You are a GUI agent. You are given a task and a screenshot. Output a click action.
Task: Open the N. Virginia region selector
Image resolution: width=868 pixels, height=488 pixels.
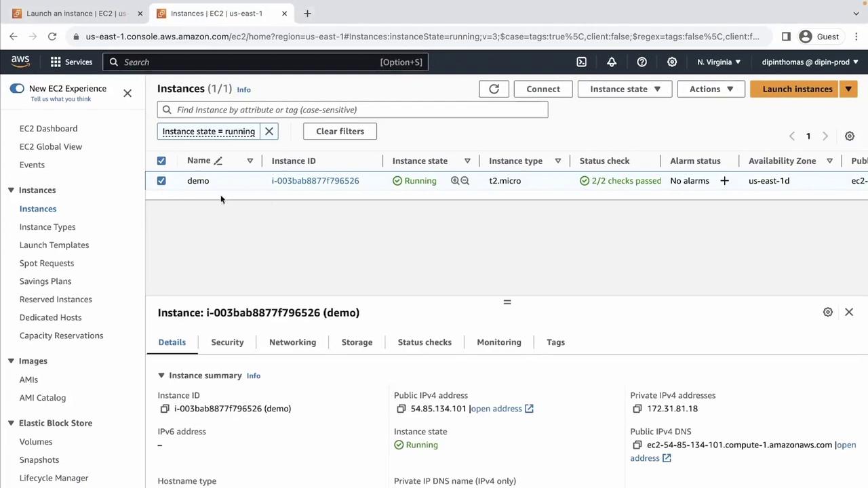pyautogui.click(x=719, y=62)
